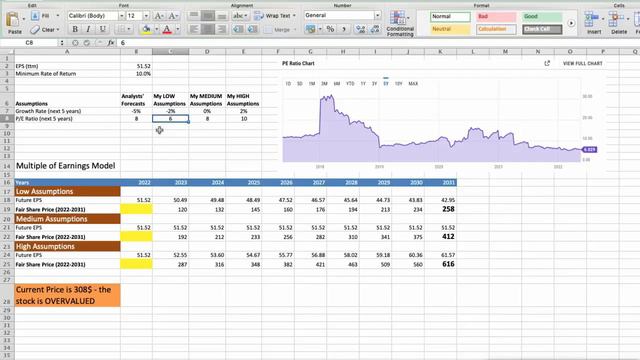Open the Calibri (Body) font name dropdown

[x=121, y=16]
